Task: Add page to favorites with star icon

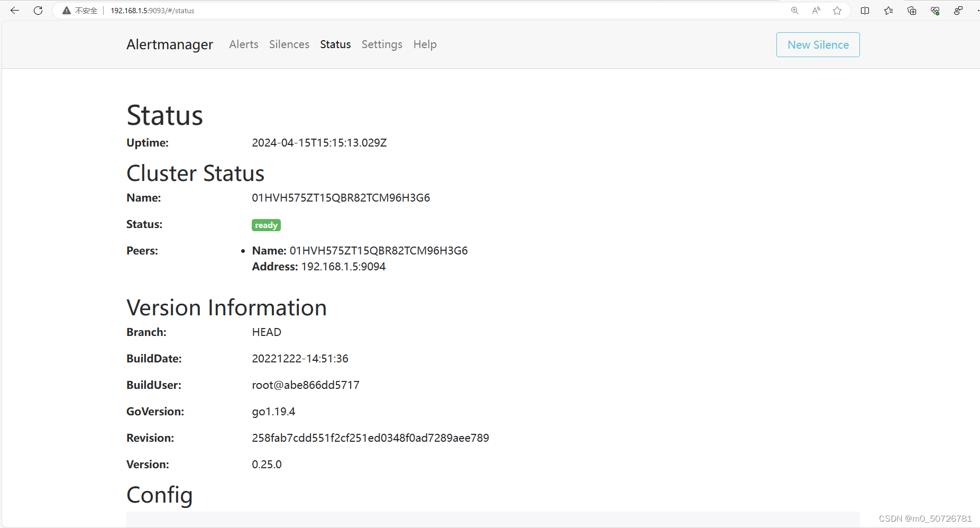Action: click(837, 11)
